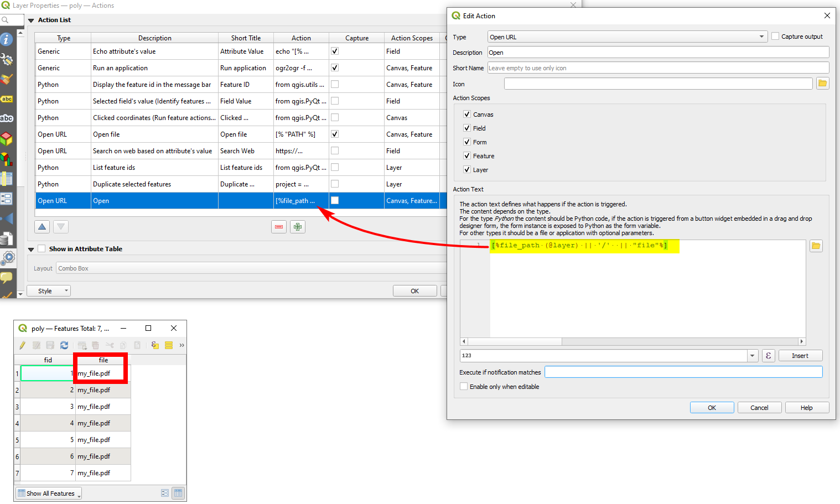Viewport: 840px width, 504px height.
Task: Collapse the Show in Attribute Table section
Action: click(31, 250)
